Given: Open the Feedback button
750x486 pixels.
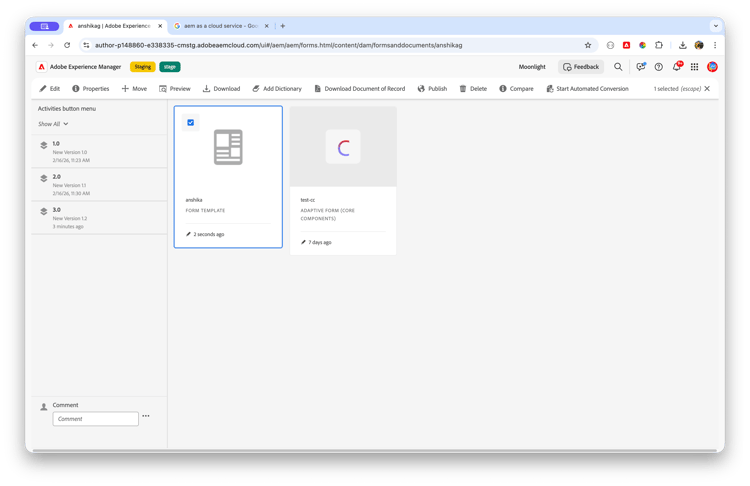Looking at the screenshot, I should click(x=581, y=67).
